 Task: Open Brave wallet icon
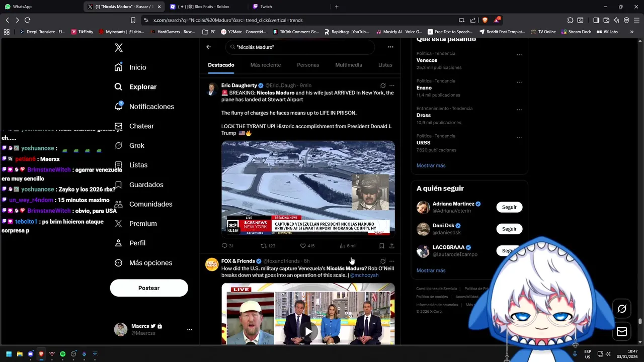(x=606, y=20)
